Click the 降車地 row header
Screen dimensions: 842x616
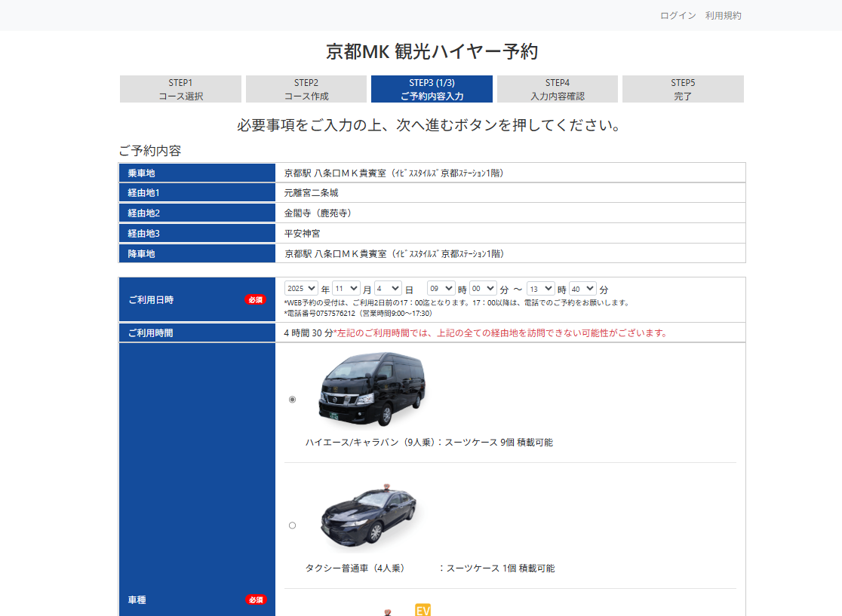[197, 254]
